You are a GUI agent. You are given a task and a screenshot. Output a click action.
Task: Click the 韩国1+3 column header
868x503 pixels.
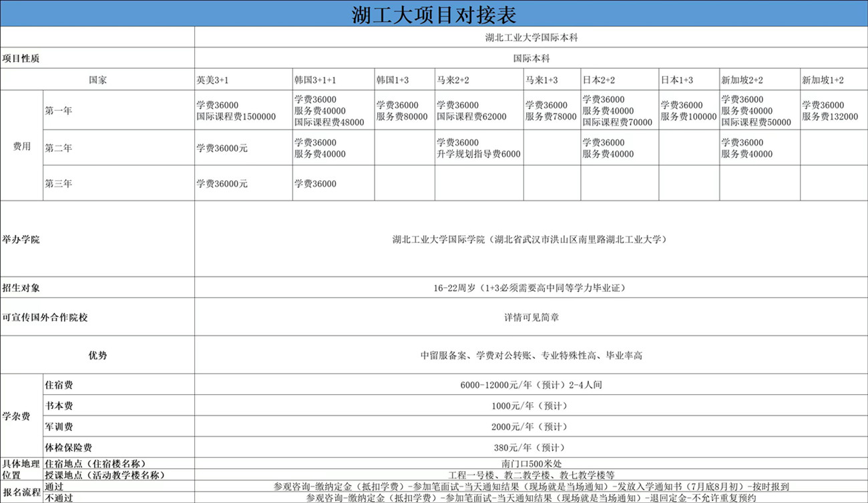(405, 79)
